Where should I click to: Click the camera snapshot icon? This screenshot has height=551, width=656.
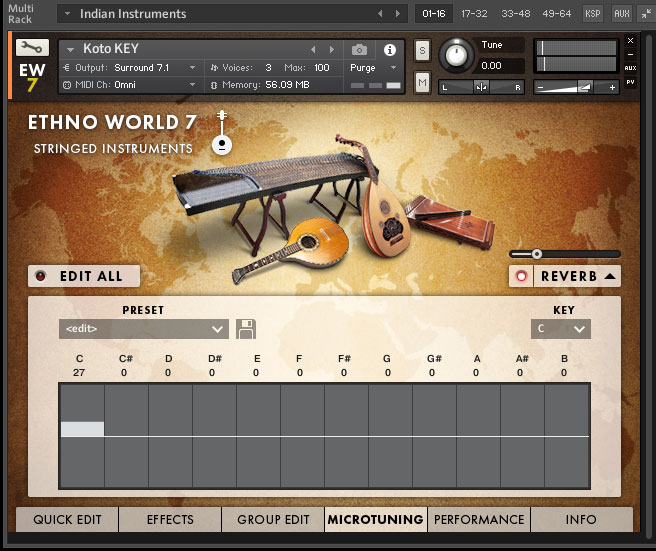(359, 50)
